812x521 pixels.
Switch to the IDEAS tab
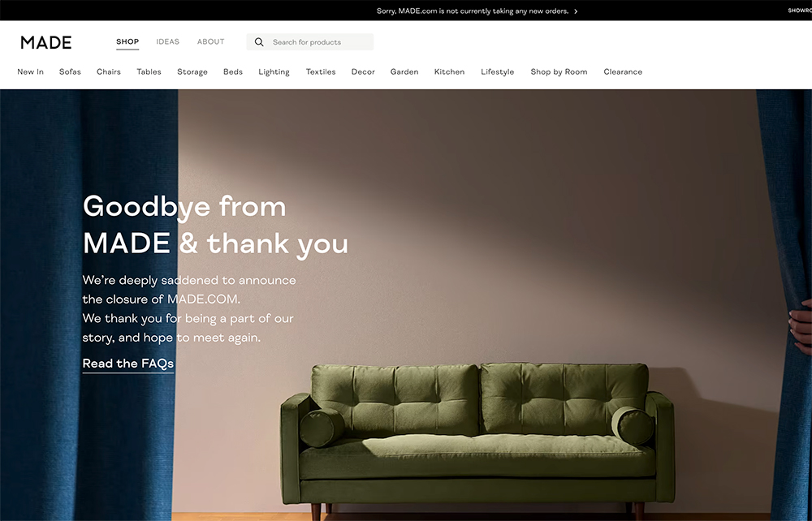tap(168, 41)
